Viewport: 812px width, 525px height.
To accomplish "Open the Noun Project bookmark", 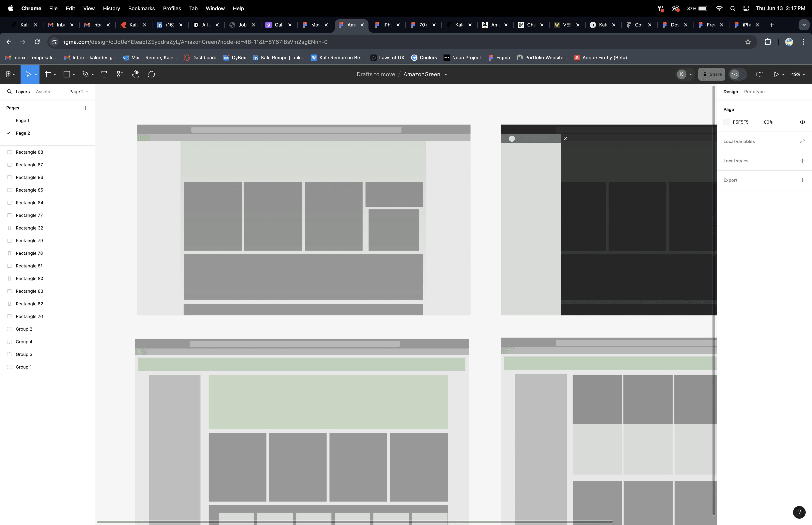I will coord(462,58).
